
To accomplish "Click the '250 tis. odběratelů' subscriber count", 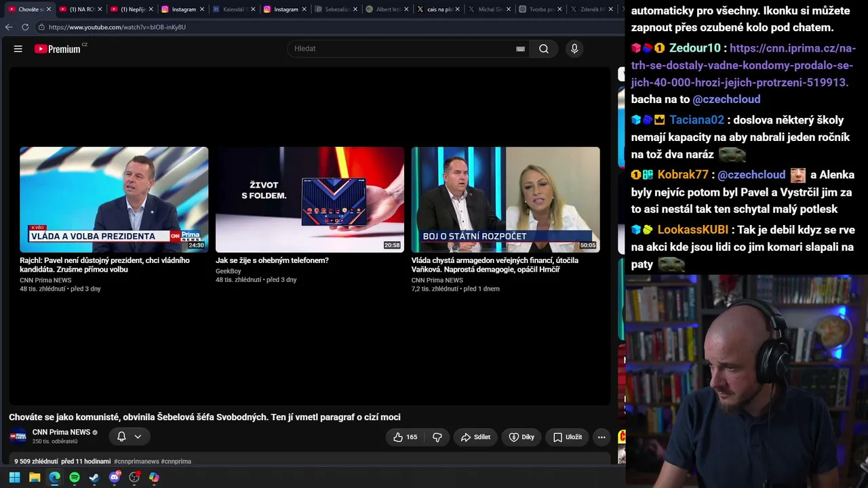I will tap(55, 441).
